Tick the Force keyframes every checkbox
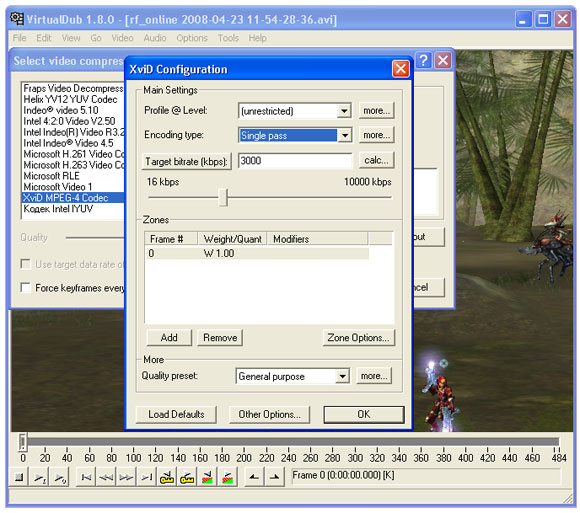Viewport: 580px width, 513px height. click(x=26, y=287)
